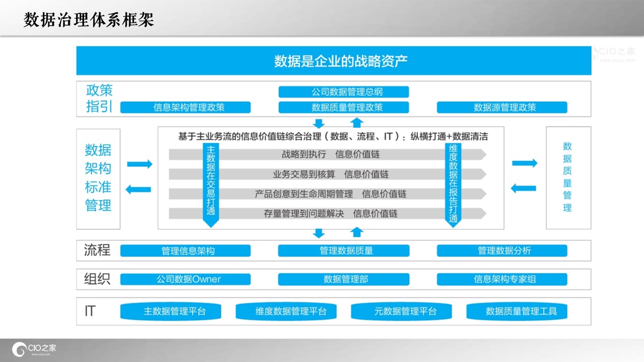Click the right-pointing arrow beside 数据架构标准管理
Image resolution: width=644 pixels, height=362 pixels.
coord(139,164)
